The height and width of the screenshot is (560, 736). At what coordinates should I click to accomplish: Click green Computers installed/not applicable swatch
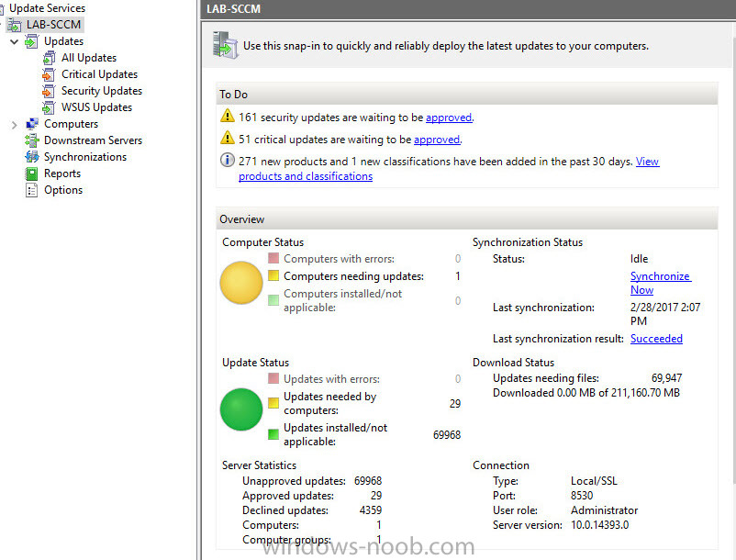point(273,300)
